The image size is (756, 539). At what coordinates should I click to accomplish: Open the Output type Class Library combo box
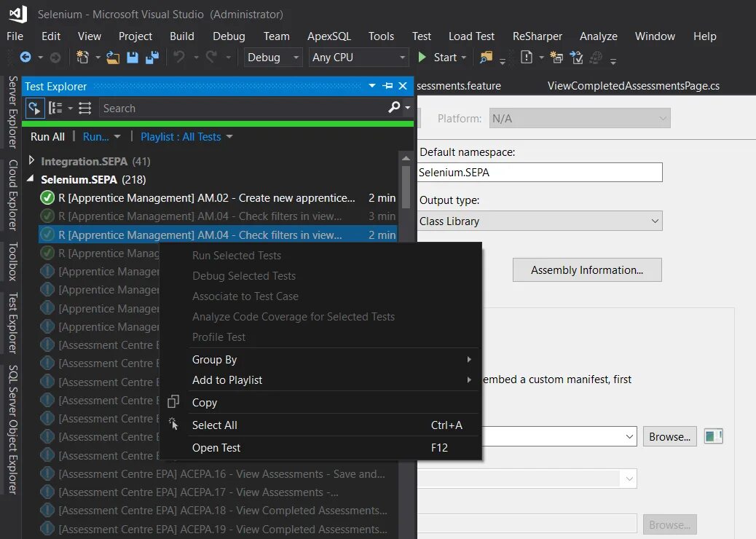[x=540, y=221]
